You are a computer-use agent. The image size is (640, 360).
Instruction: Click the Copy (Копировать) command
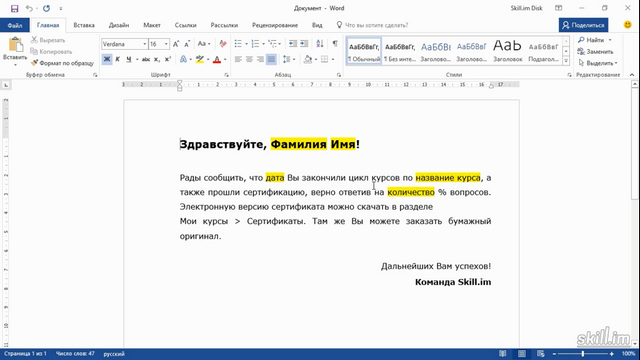51,51
